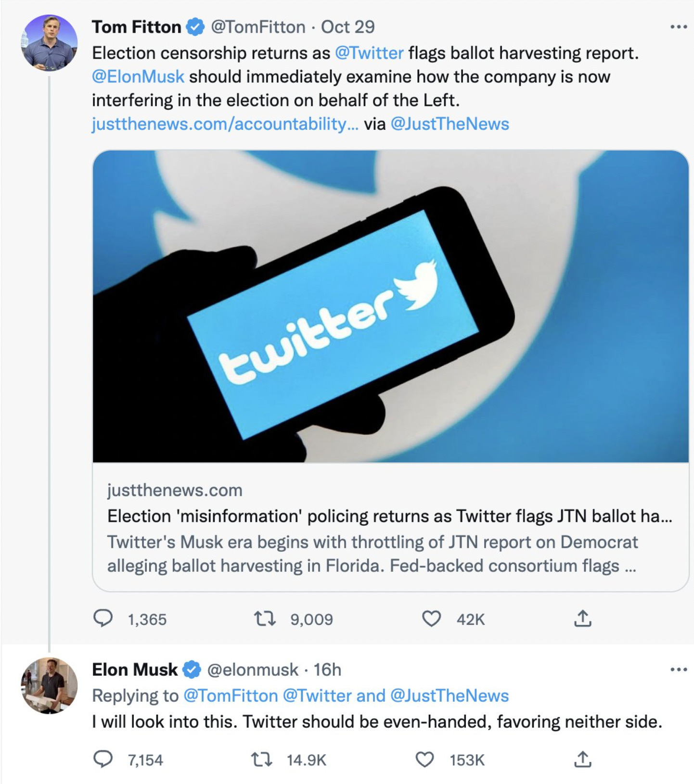Click the @Twitter mention in Fitton's tweet

pyautogui.click(x=369, y=53)
